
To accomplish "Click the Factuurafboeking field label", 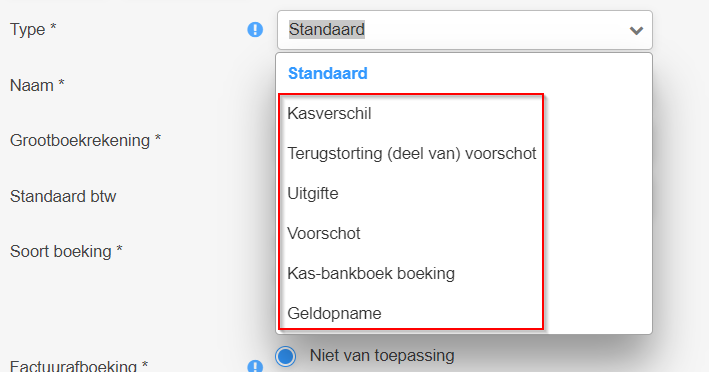I will click(79, 365).
